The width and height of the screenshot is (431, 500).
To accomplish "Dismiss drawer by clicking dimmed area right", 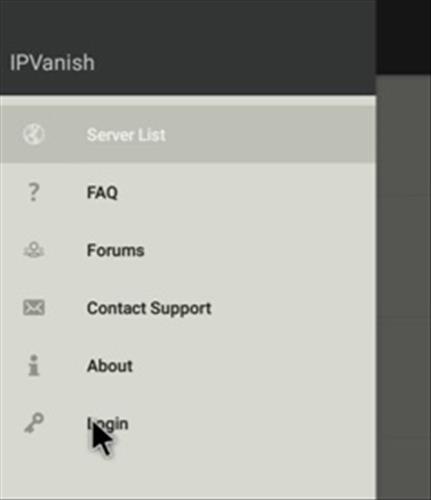I will pos(403,287).
